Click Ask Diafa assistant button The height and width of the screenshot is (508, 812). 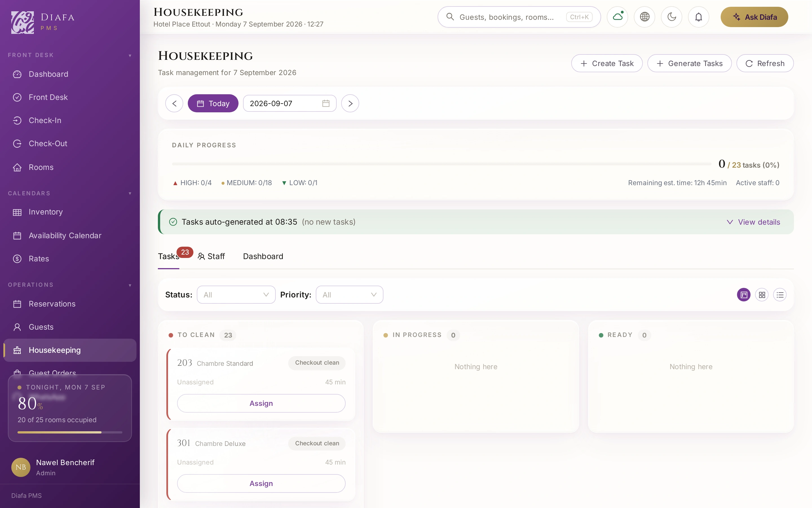[754, 17]
